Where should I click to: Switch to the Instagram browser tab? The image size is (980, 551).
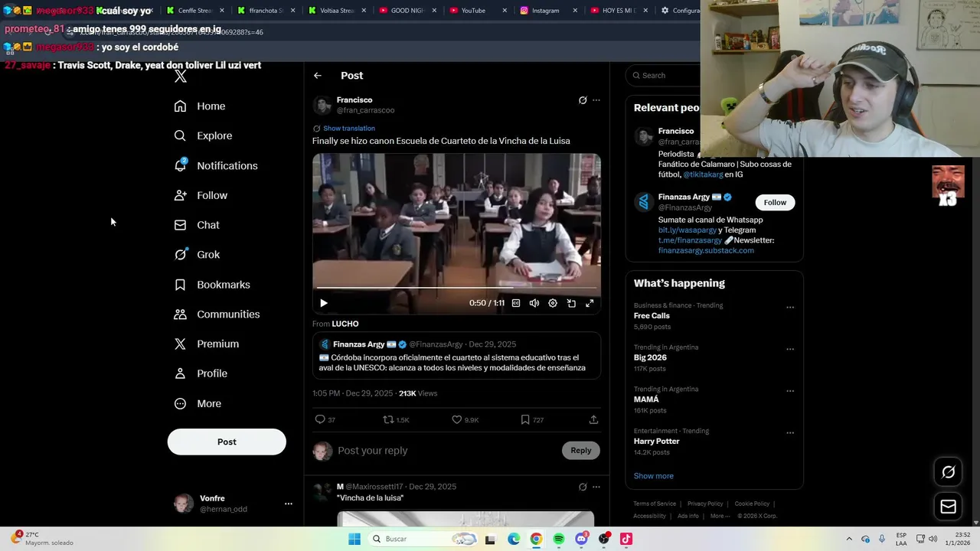click(545, 11)
